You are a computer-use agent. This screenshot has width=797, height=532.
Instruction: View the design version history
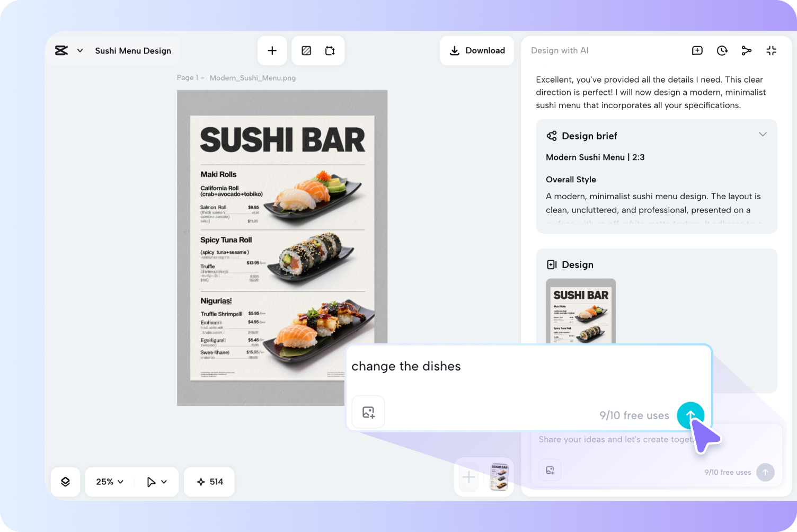click(722, 50)
